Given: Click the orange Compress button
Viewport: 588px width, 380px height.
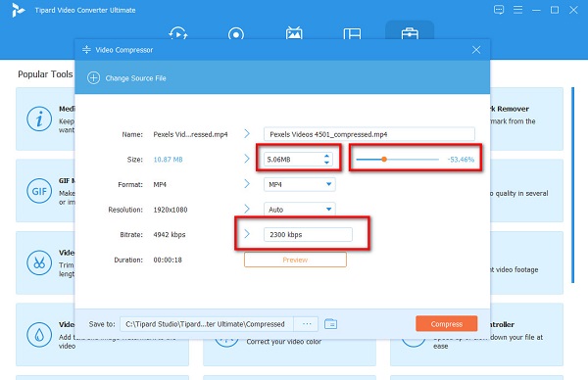Looking at the screenshot, I should 446,324.
